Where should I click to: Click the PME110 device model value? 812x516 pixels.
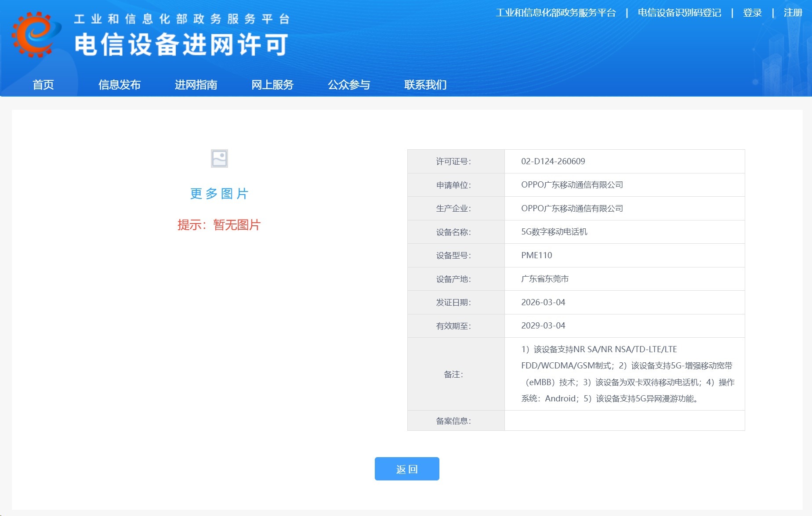coord(536,255)
